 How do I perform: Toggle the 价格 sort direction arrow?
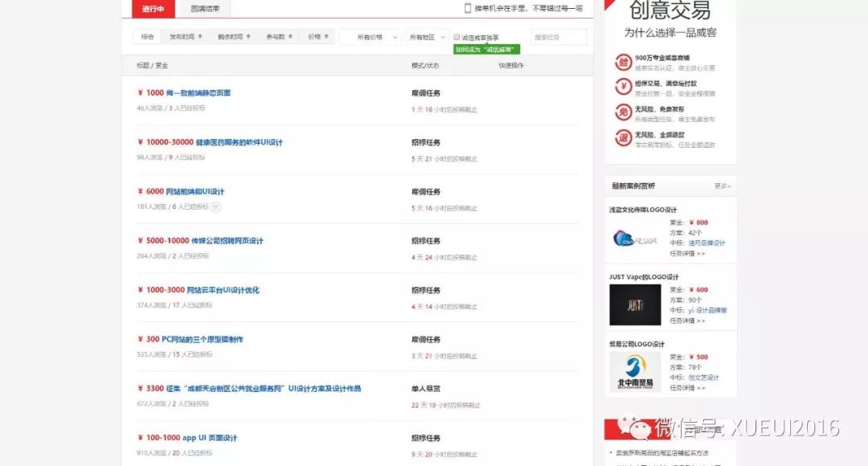pos(325,36)
